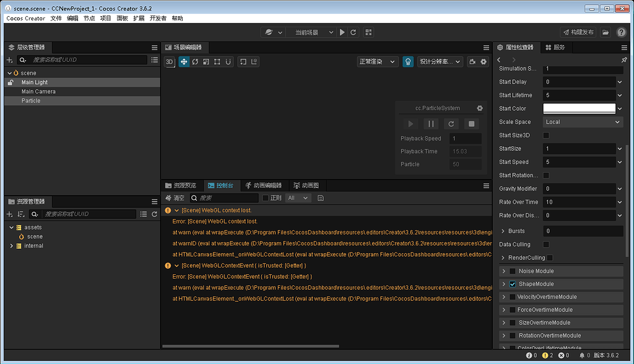Open the particle system settings gear
Screen dimensions: 634x364
coord(480,108)
